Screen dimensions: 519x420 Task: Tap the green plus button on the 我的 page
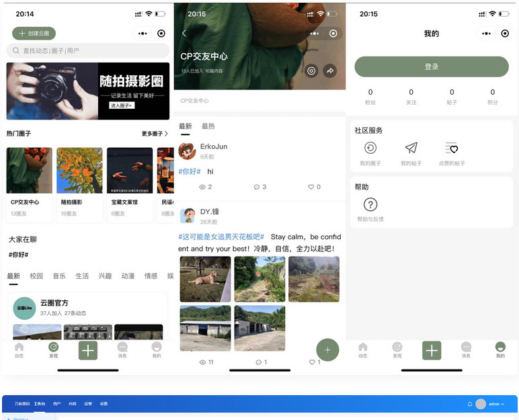coord(432,350)
